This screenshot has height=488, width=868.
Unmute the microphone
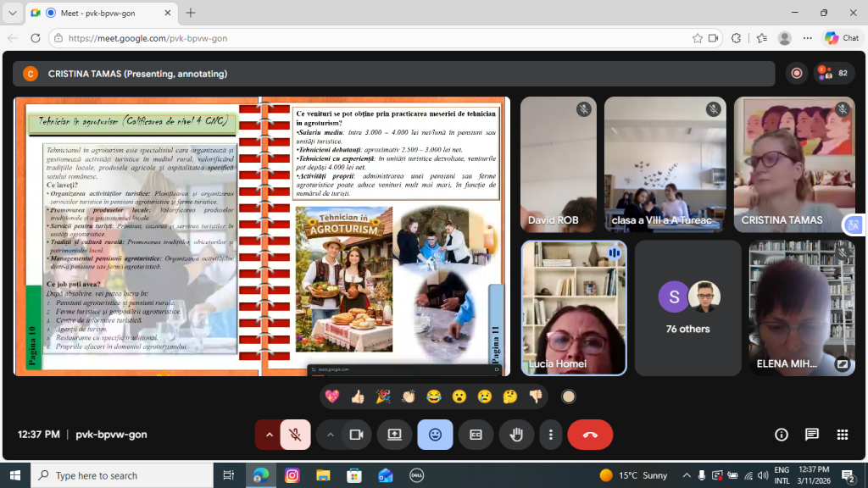(295, 435)
